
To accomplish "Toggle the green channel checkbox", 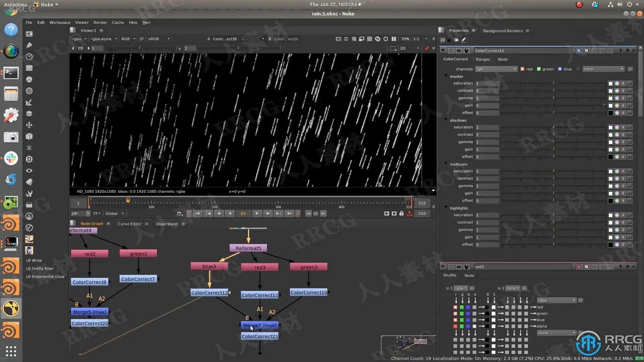I will (539, 69).
